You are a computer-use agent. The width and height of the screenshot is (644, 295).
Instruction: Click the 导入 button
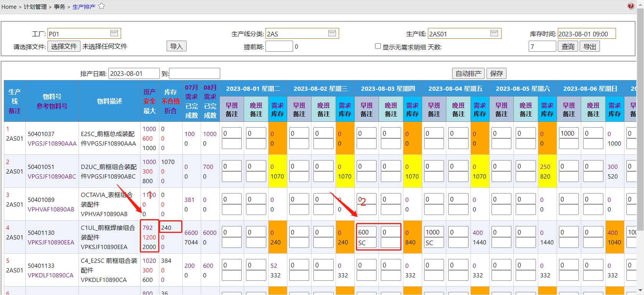point(177,46)
